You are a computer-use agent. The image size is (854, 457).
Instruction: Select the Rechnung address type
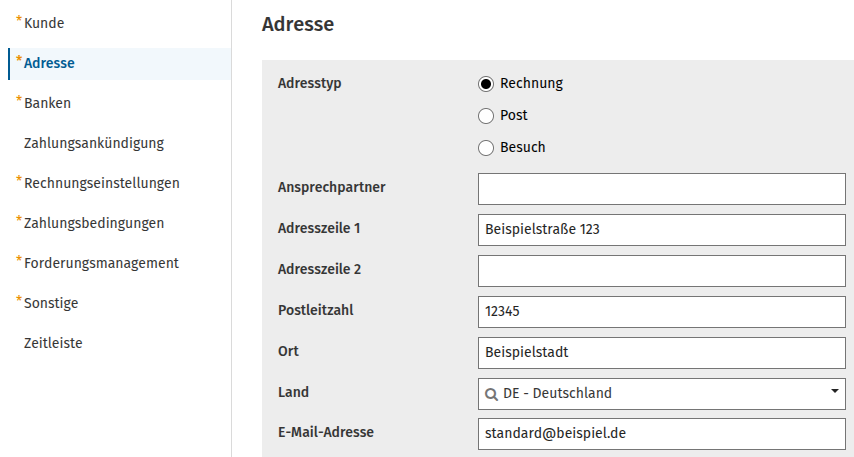[486, 84]
